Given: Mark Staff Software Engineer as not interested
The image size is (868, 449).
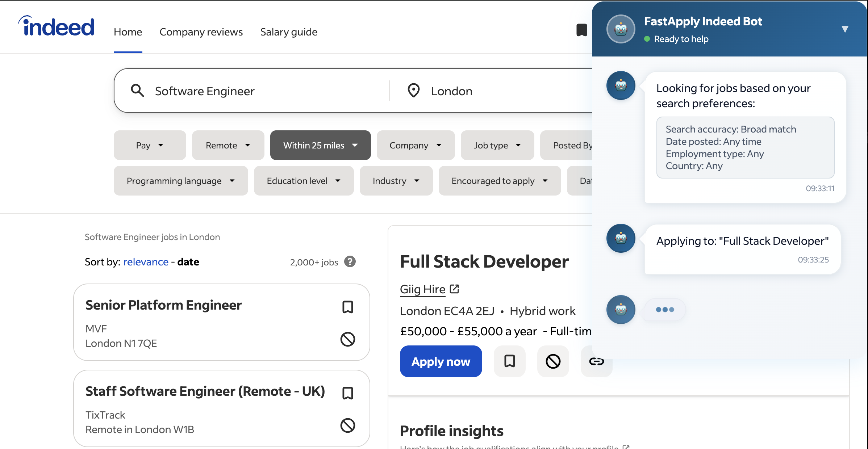Looking at the screenshot, I should [347, 425].
